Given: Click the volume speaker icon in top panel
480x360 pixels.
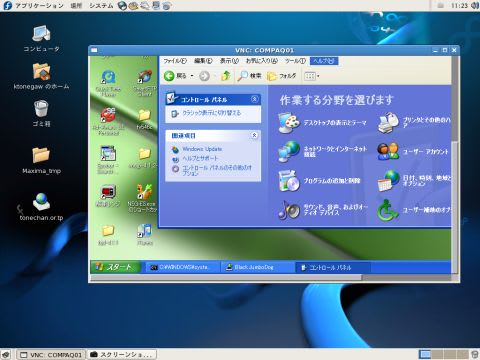Looking at the screenshot, I should click(475, 5).
